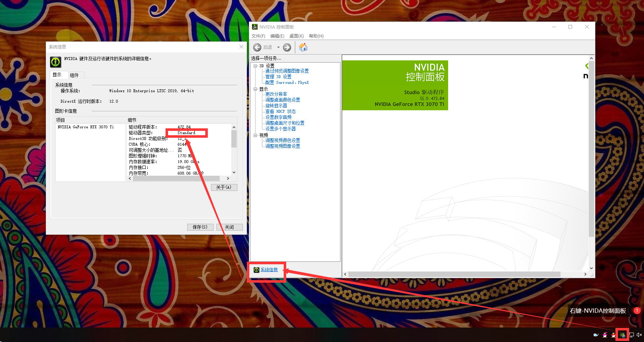
Task: Open 调整视频图像设置
Action: [283, 146]
